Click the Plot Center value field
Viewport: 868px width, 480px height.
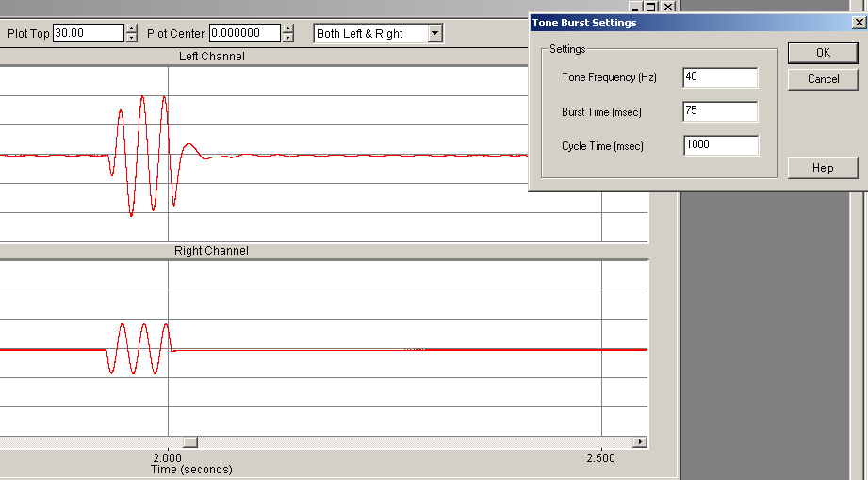[x=245, y=33]
